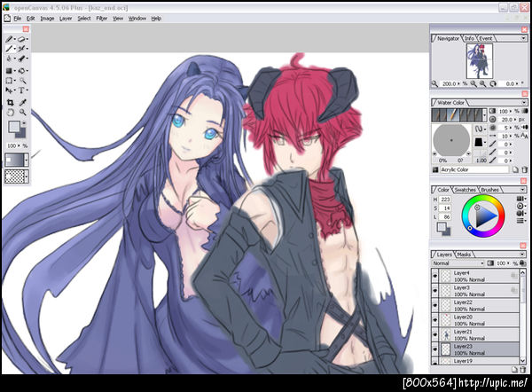Click brush text-size AA icon
532x392 pixels.
click(x=524, y=136)
